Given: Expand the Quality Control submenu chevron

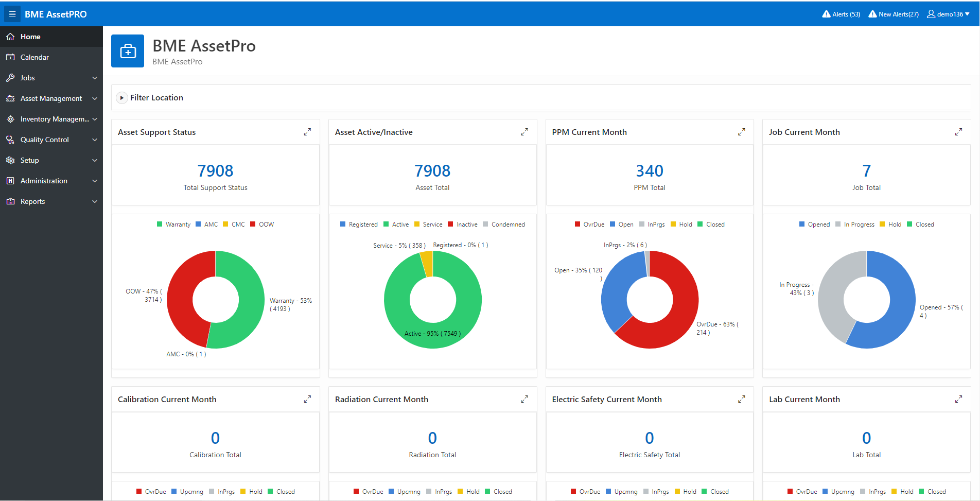Looking at the screenshot, I should 95,140.
